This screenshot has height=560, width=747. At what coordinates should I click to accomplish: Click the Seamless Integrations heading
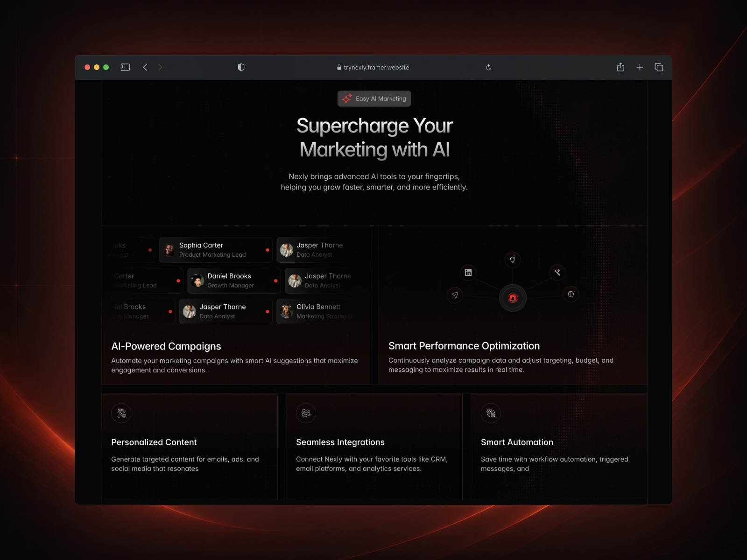[x=340, y=442]
